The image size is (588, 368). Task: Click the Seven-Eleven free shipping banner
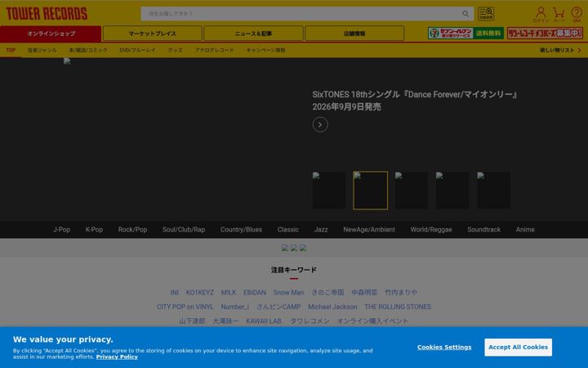465,33
